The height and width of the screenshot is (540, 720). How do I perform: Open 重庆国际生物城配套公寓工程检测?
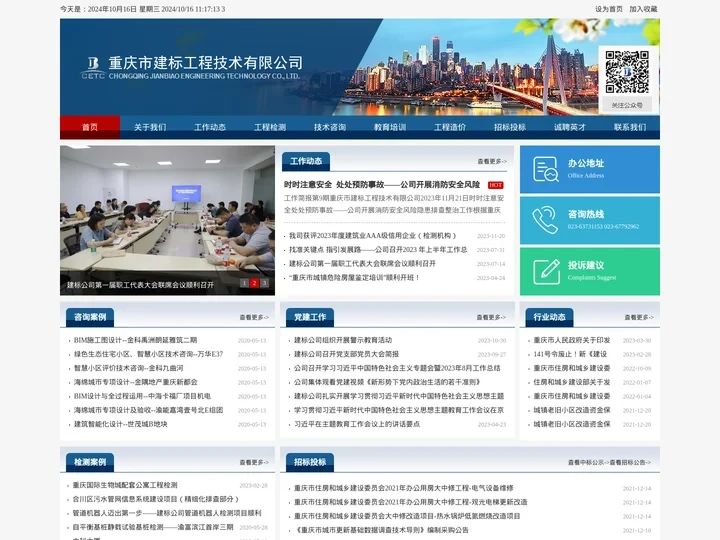125,485
